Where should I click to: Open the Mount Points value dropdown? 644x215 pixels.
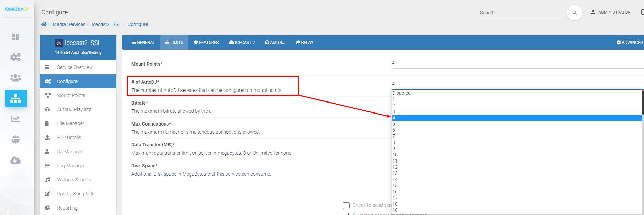(518, 63)
